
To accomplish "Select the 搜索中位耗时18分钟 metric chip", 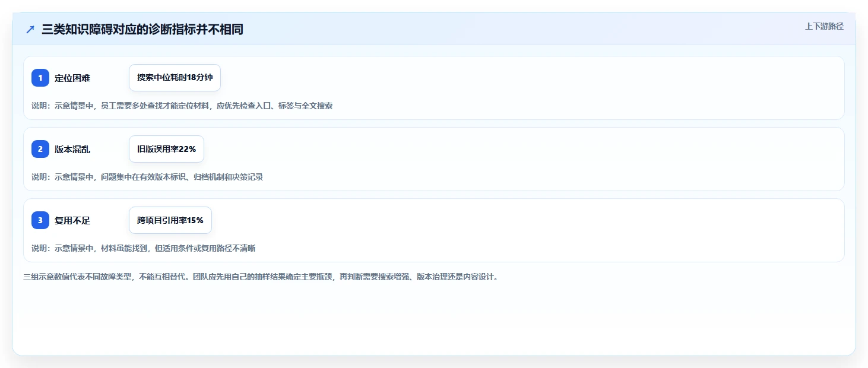I will tap(175, 78).
